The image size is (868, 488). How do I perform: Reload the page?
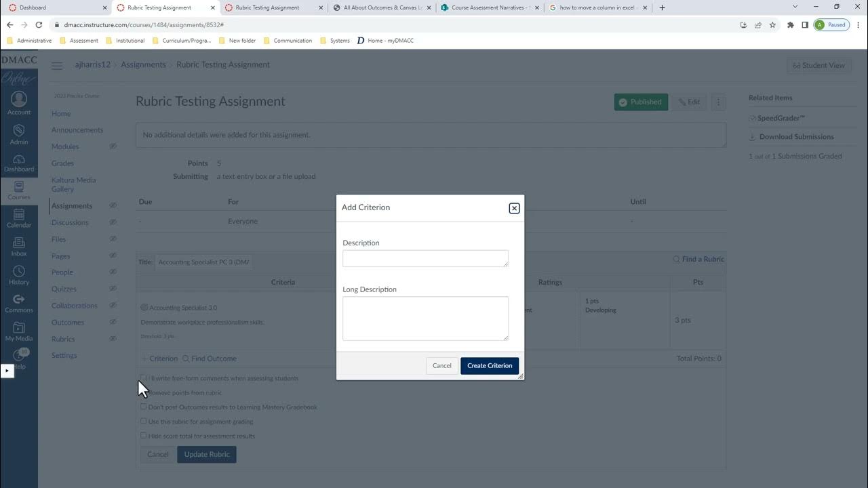[x=39, y=25]
